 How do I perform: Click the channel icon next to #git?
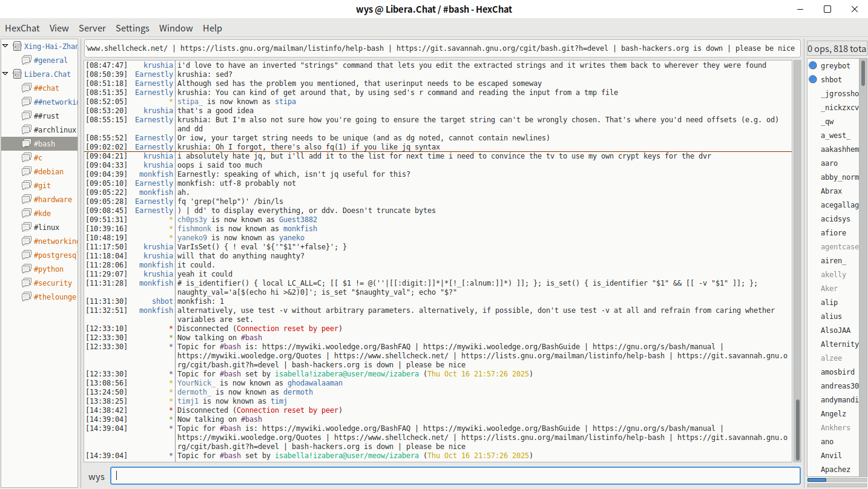click(x=26, y=185)
